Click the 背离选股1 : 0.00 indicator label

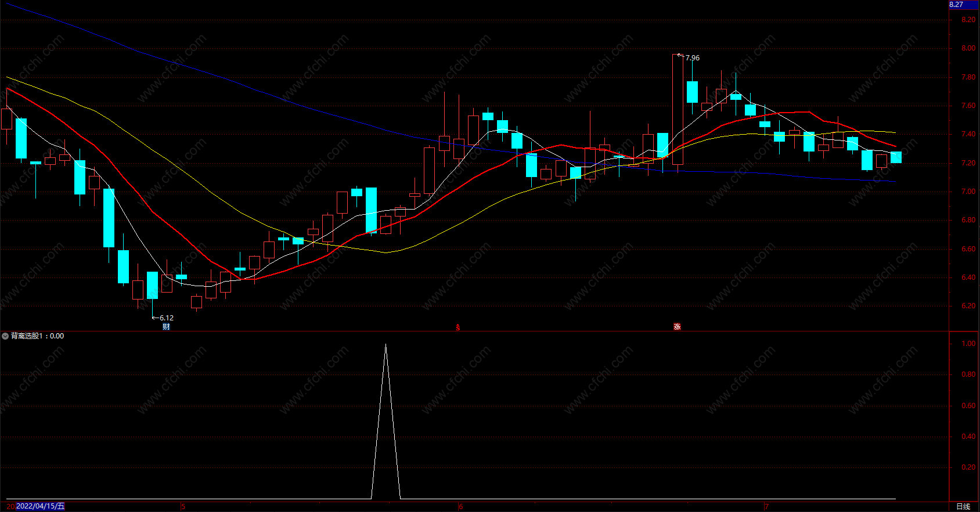tap(38, 336)
